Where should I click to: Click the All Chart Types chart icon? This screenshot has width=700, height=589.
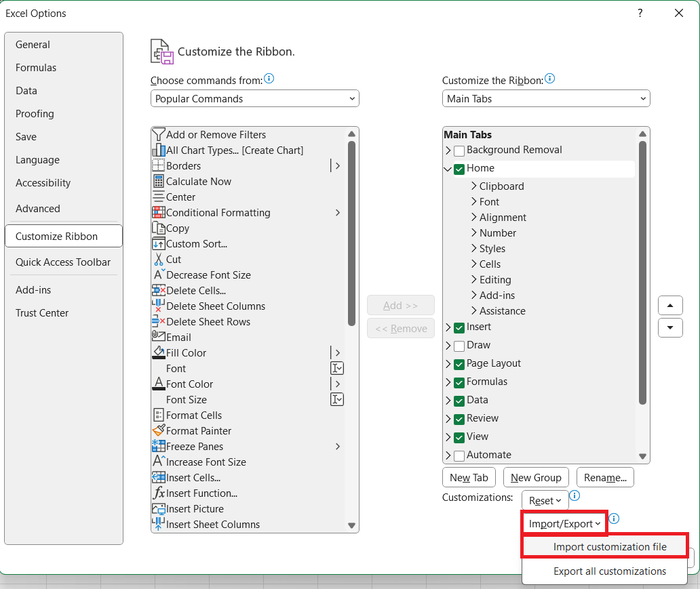point(159,150)
